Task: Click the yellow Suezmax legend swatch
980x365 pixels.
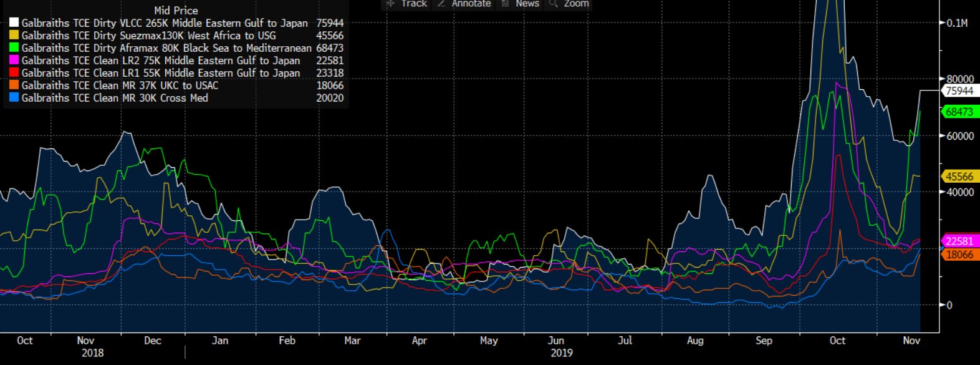Action: (x=14, y=36)
